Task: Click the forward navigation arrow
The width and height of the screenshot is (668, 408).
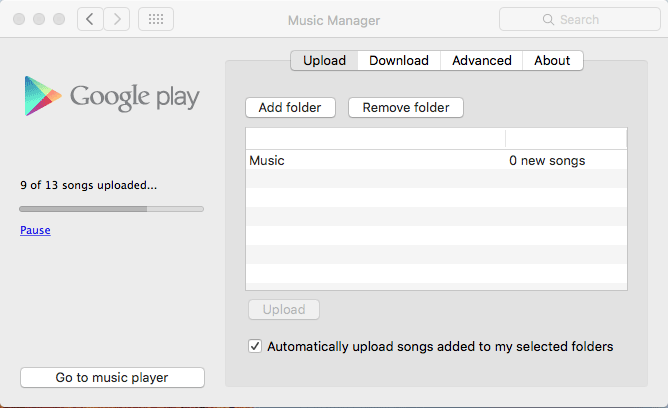Action: [117, 19]
